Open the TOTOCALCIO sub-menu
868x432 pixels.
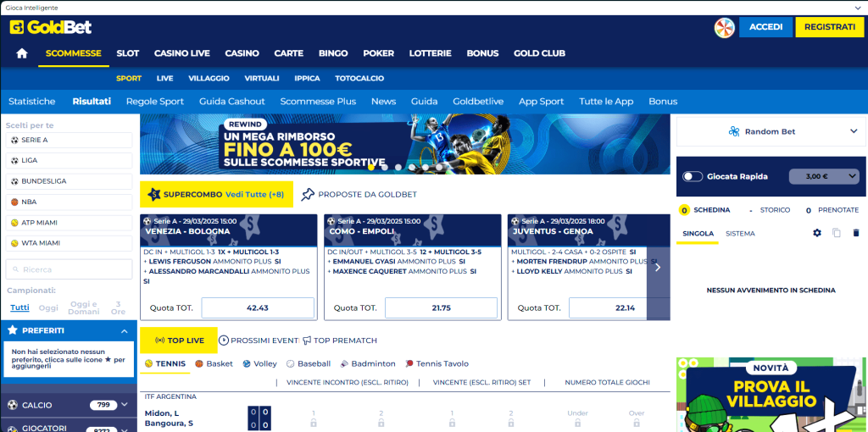click(359, 79)
